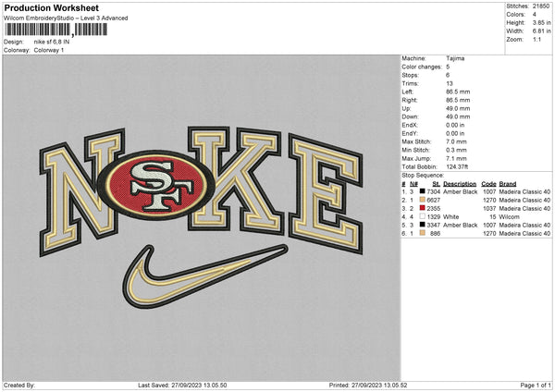Click the 'St.' column header
The height and width of the screenshot is (392, 555).
point(437,184)
